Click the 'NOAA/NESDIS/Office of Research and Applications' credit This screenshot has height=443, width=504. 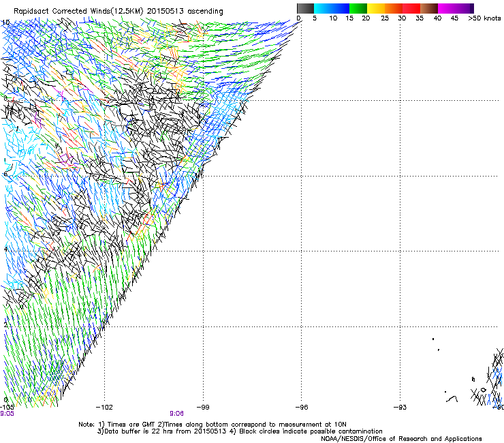point(401,439)
